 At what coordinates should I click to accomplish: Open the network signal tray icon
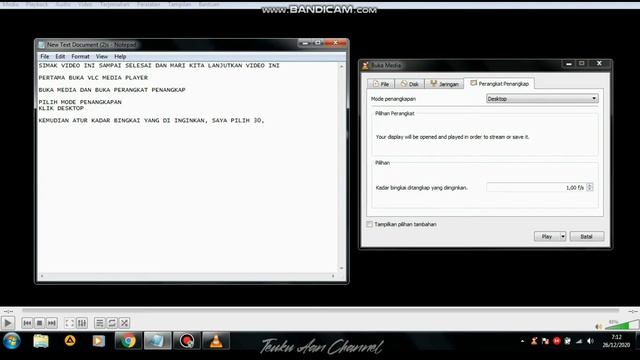pyautogui.click(x=579, y=341)
